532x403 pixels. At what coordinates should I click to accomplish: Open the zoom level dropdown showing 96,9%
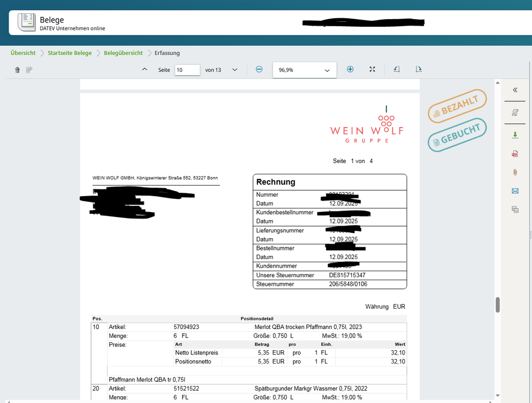304,70
